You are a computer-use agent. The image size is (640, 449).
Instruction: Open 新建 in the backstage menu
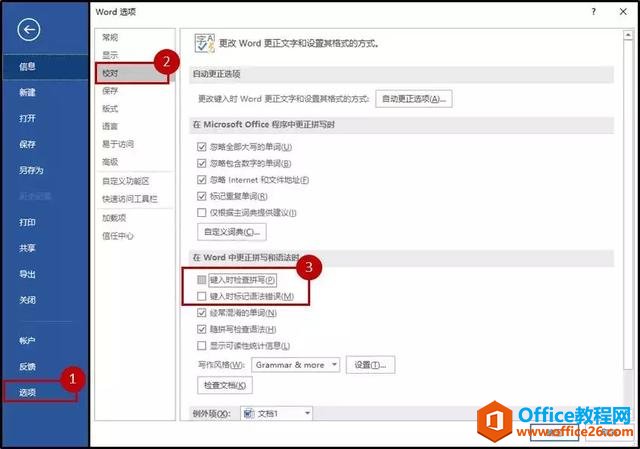27,92
